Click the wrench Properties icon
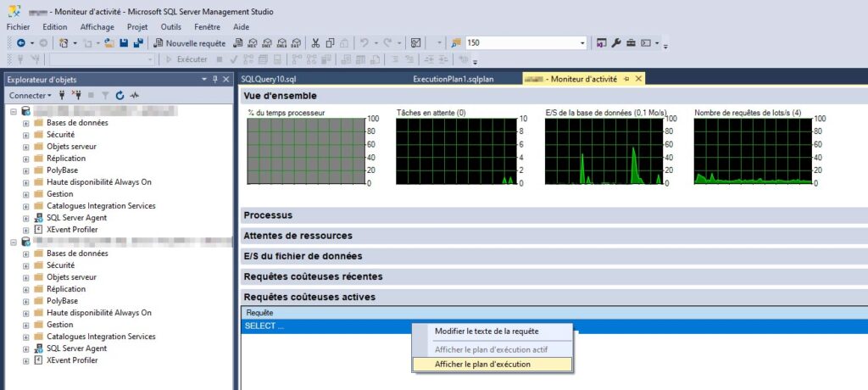 point(616,42)
